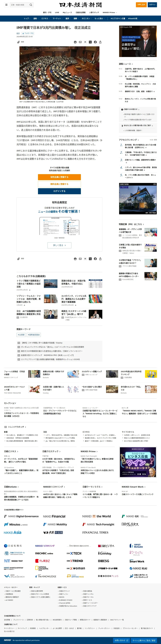Open the 朝刊・夕刊 header menu item
The width and height of the screenshot is (161, 644).
(x=47, y=13)
